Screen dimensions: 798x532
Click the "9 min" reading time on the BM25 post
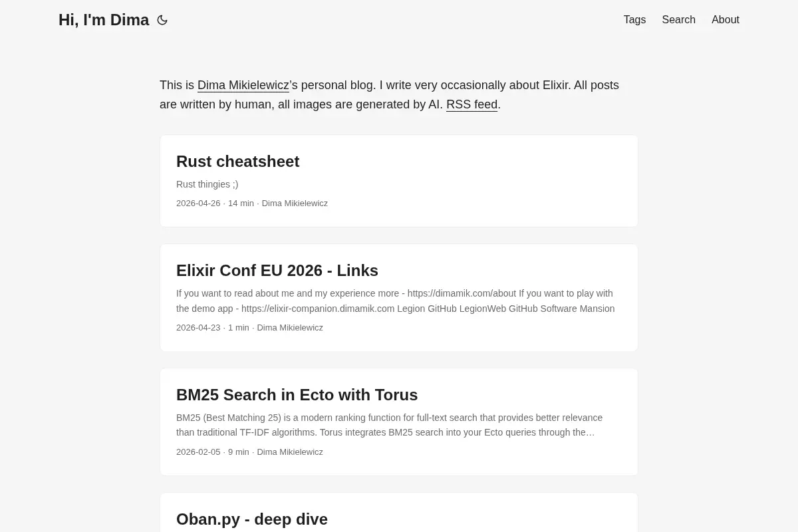tap(239, 452)
